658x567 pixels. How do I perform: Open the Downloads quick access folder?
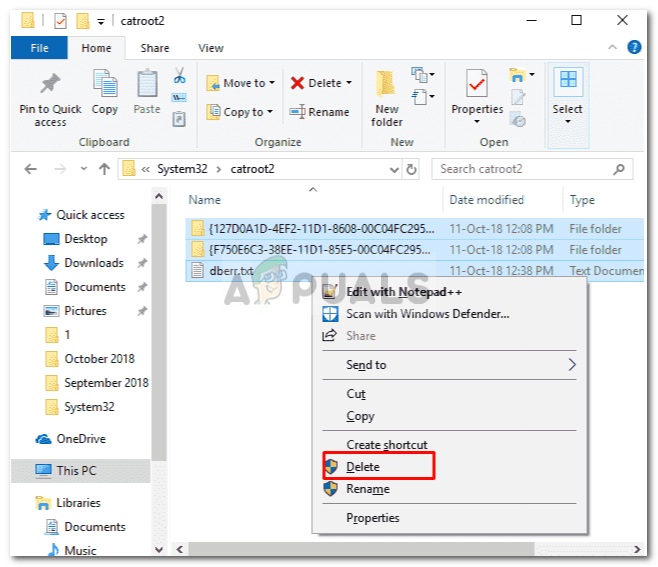(83, 263)
